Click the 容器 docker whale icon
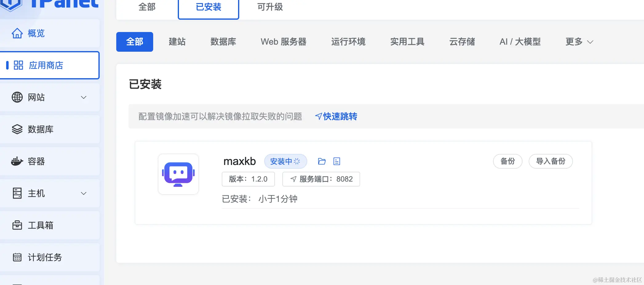Image resolution: width=644 pixels, height=285 pixels. click(x=17, y=161)
